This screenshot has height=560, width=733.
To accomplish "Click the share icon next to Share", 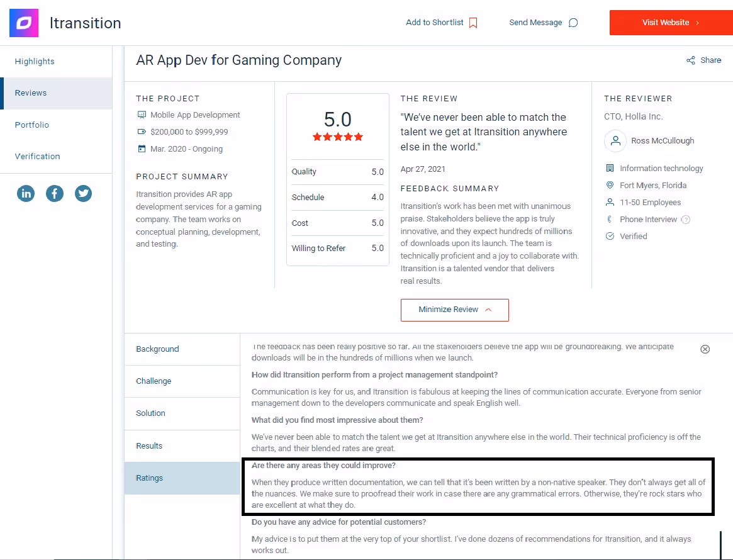I will coord(690,60).
